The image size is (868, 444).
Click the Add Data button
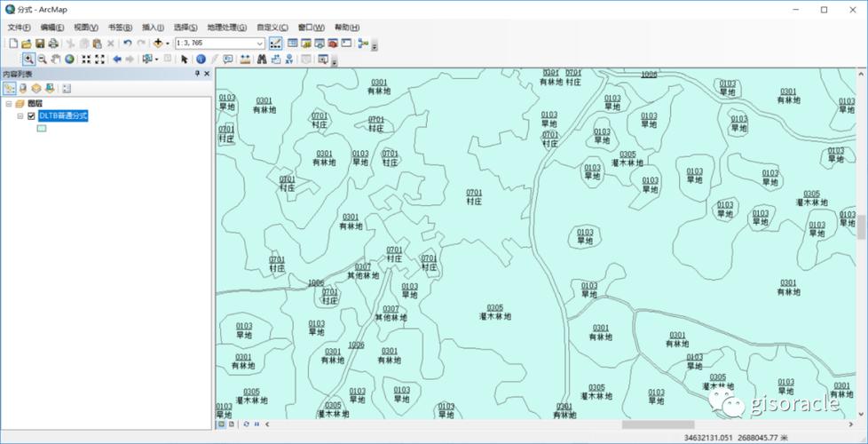[158, 44]
